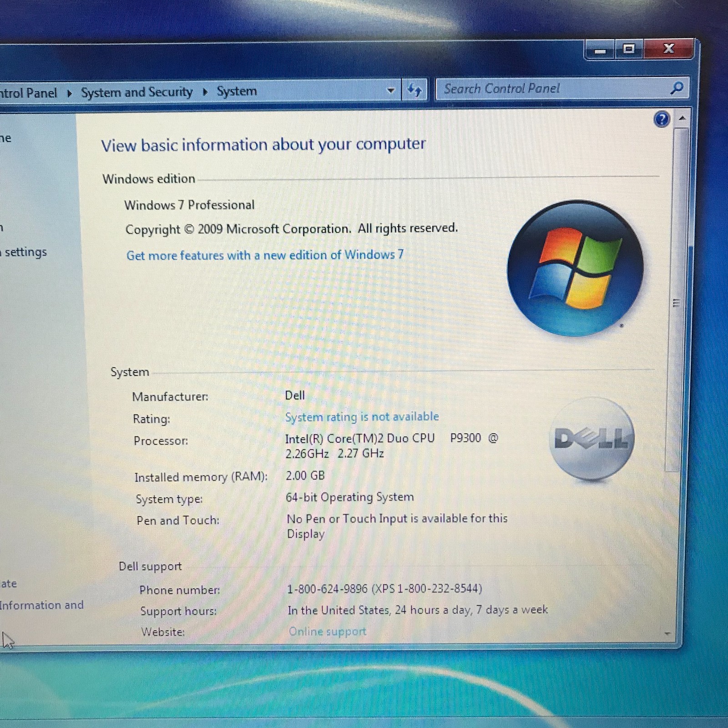Click the support phone number text
Viewport: 728px width, 728px height.
[384, 589]
